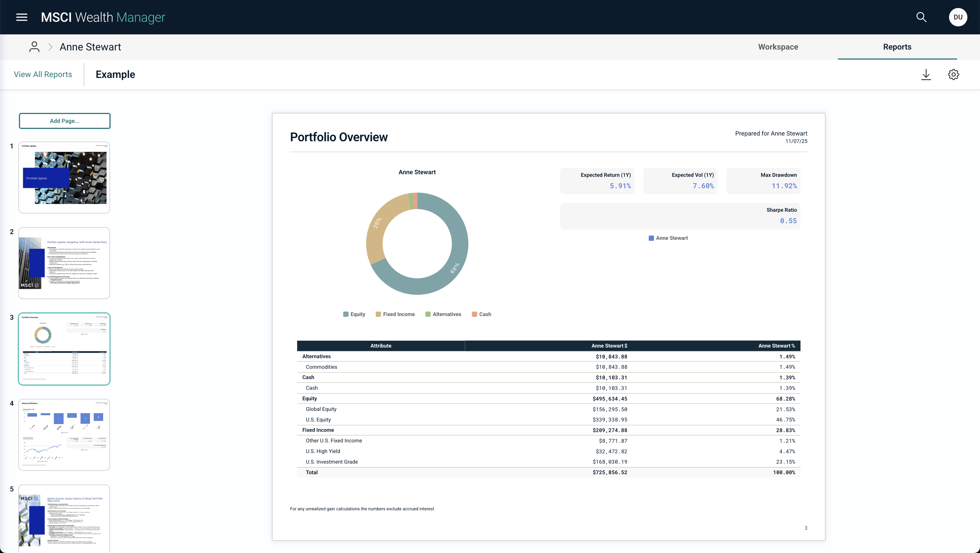The height and width of the screenshot is (553, 980).
Task: Download the Example report
Action: click(926, 74)
